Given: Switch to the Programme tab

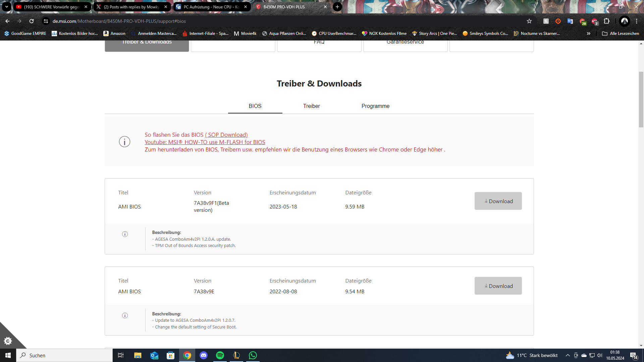Looking at the screenshot, I should (375, 106).
